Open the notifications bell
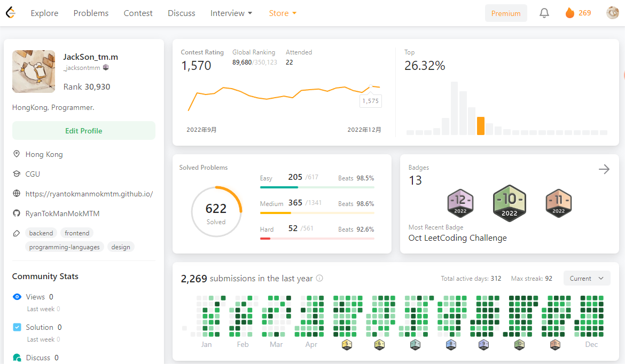This screenshot has height=364, width=625. tap(544, 13)
